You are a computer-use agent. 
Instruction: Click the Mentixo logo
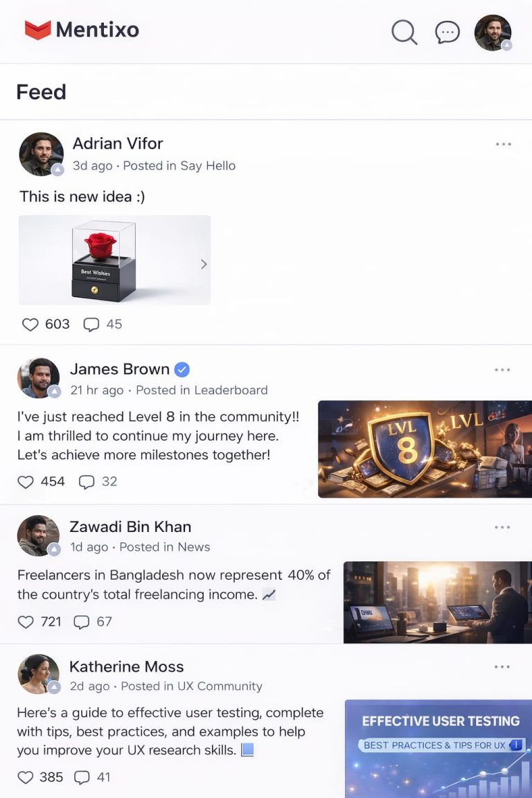coord(82,30)
